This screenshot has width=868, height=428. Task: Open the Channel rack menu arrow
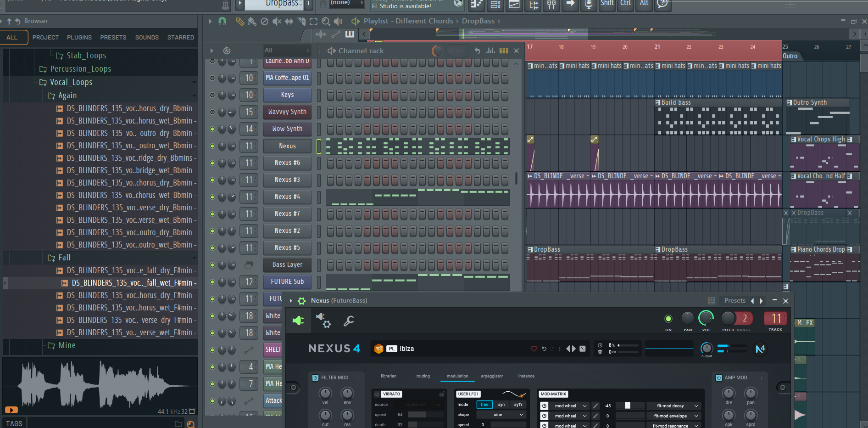[211, 51]
